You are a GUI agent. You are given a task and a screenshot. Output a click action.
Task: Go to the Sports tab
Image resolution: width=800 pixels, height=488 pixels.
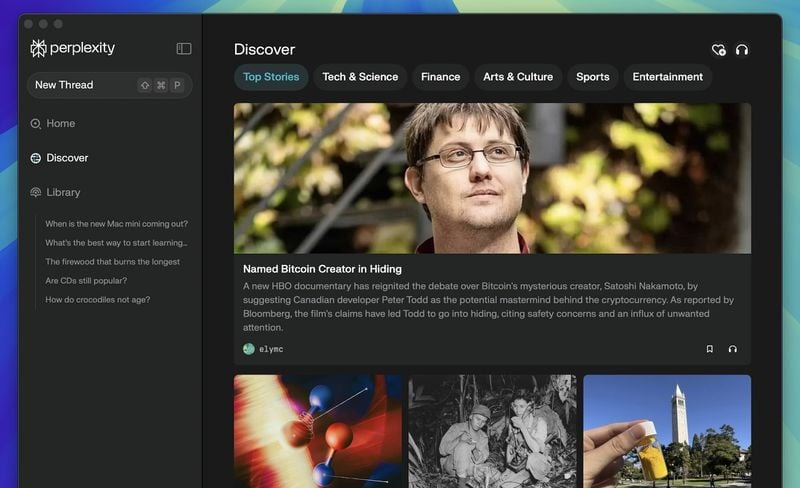pyautogui.click(x=592, y=77)
